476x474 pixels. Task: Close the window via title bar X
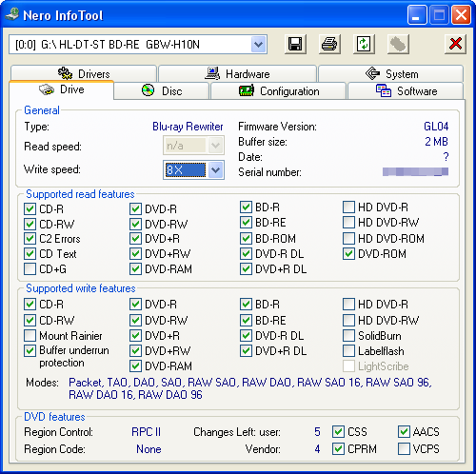461,15
